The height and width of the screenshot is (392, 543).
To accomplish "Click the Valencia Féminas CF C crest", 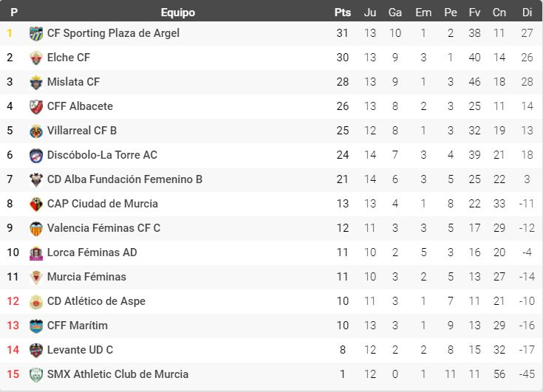I will click(36, 228).
